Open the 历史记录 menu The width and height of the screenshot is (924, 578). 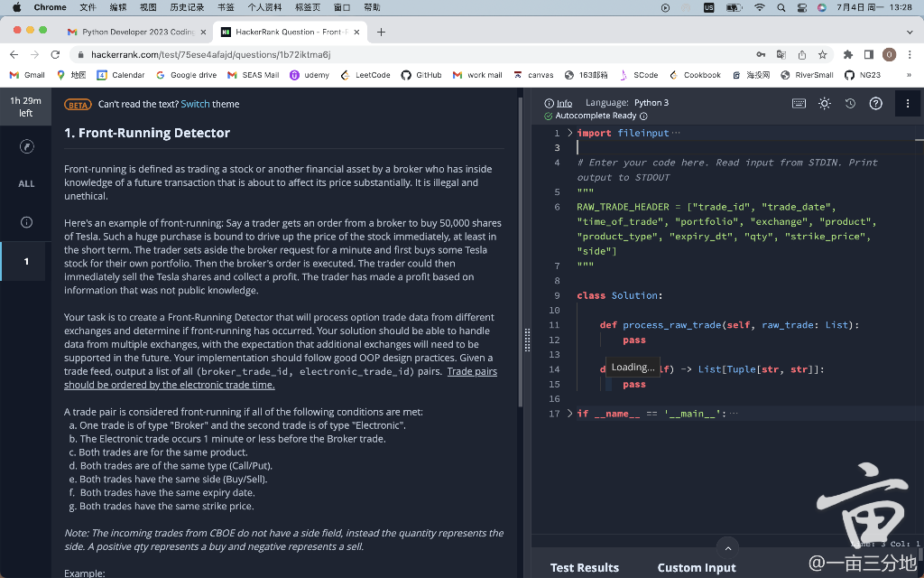coord(187,7)
